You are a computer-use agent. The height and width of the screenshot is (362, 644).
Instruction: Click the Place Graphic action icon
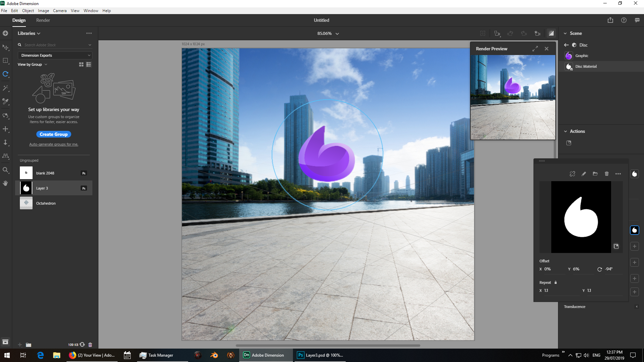pos(569,143)
